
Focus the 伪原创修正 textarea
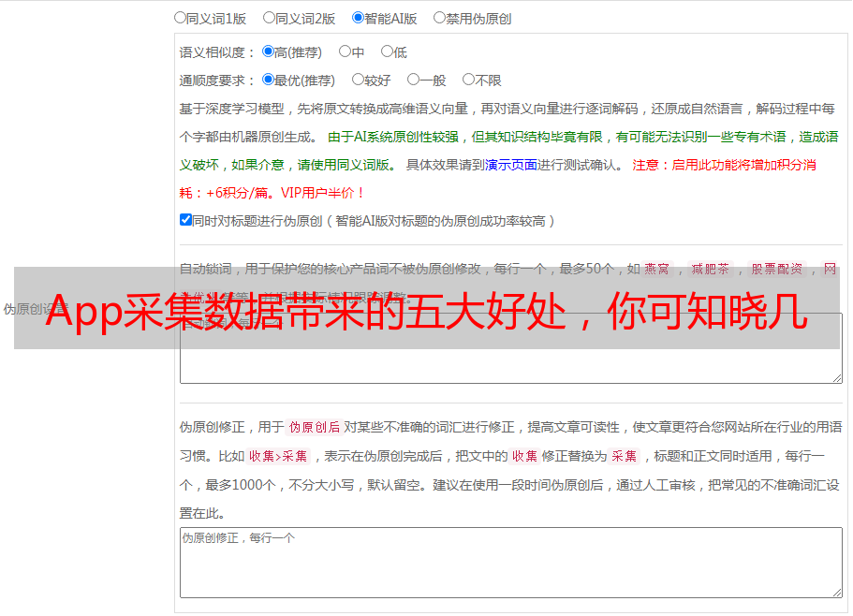511,563
